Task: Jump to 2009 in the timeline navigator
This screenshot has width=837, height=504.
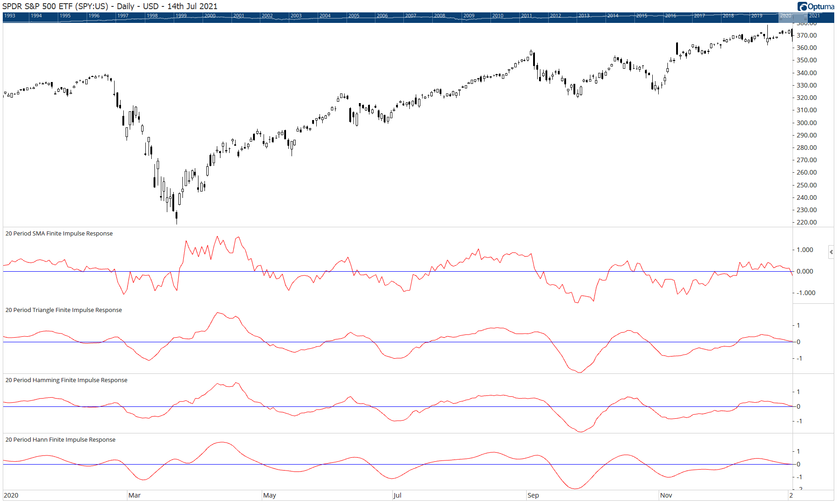Action: 469,16
